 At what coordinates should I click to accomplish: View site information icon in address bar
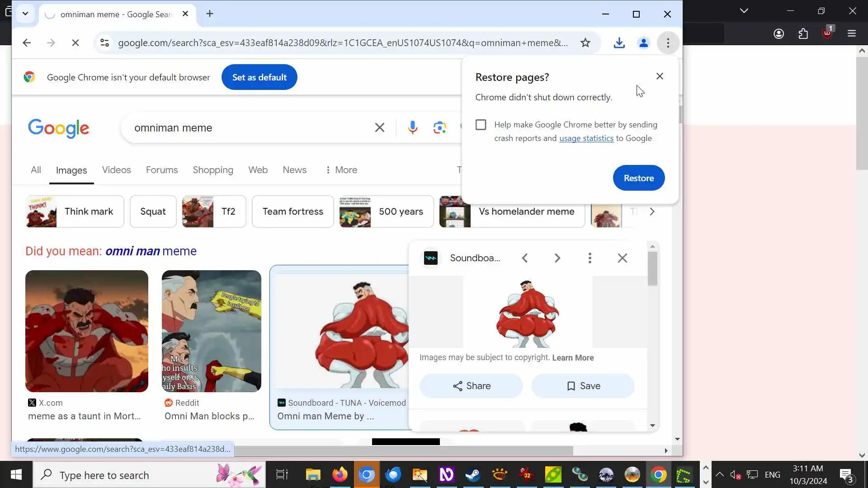tap(104, 43)
